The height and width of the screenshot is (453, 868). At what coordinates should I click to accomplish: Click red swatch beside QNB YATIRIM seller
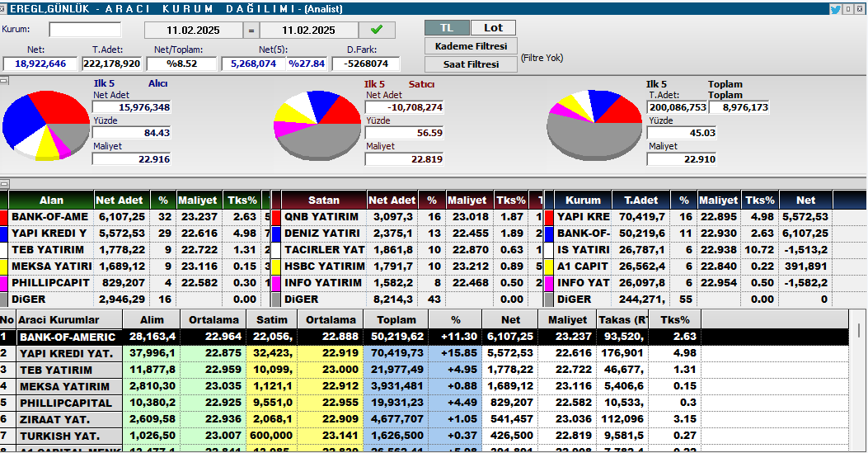tap(275, 217)
